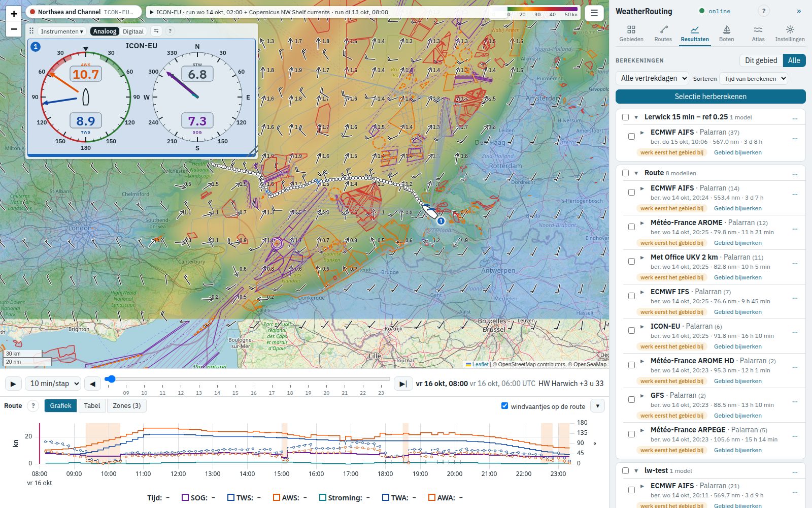This screenshot has width=812, height=508.
Task: Click Gebied bijwerken for Met Office UKV
Action: pyautogui.click(x=737, y=277)
